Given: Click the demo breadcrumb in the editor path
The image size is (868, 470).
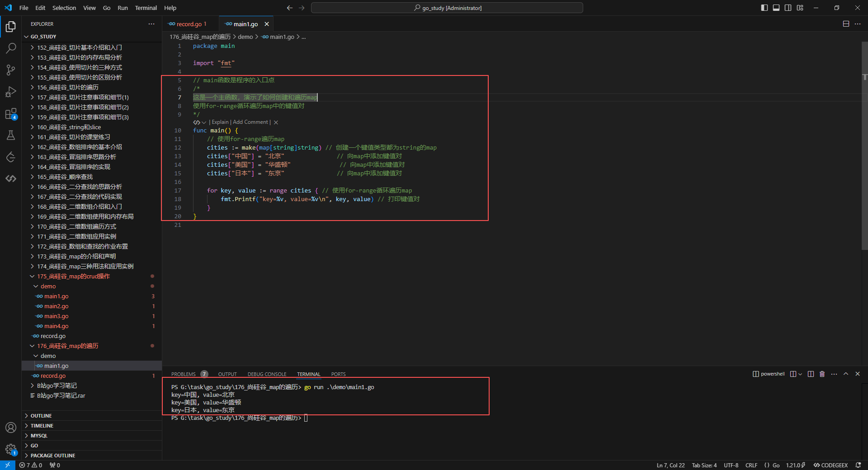Looking at the screenshot, I should click(245, 37).
